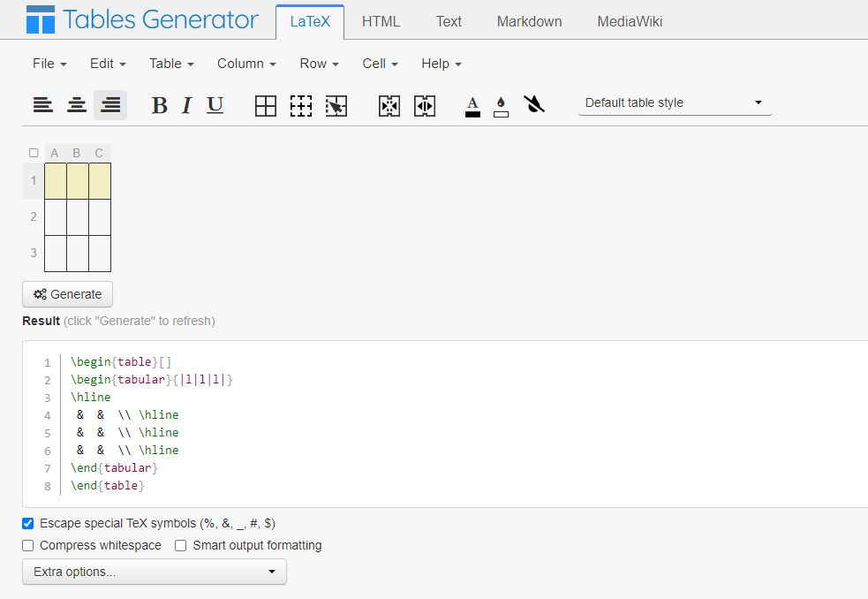The width and height of the screenshot is (868, 599).
Task: Center align cell text
Action: pos(77,105)
